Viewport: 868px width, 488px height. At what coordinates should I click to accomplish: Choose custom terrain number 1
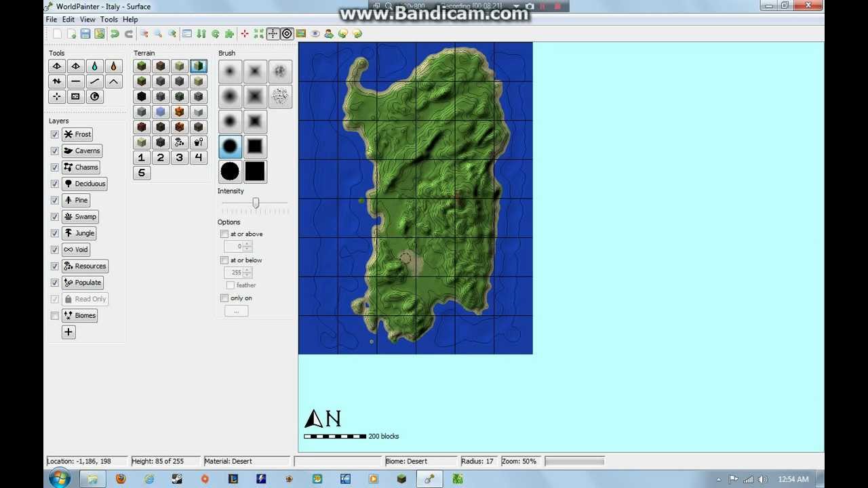pos(141,157)
